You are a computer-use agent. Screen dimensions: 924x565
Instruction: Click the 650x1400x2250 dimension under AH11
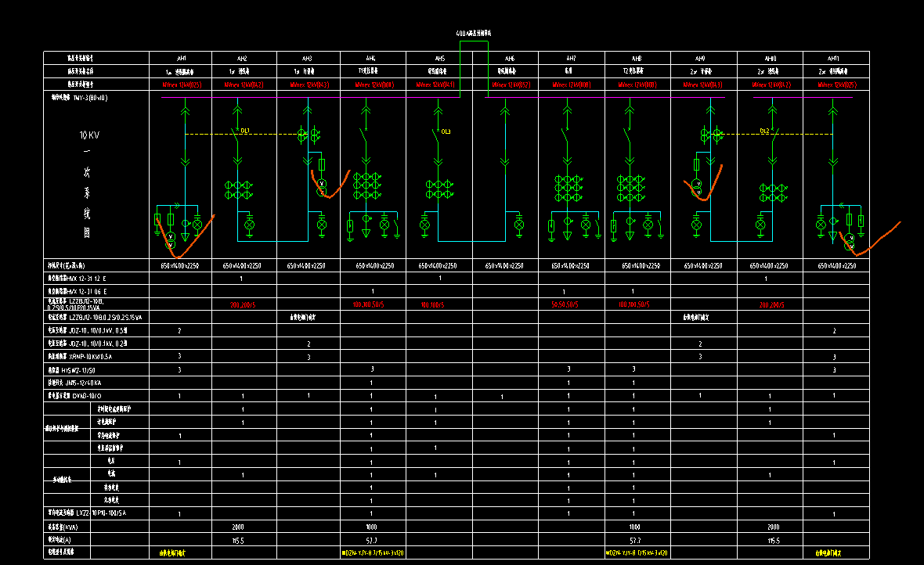[x=837, y=266]
